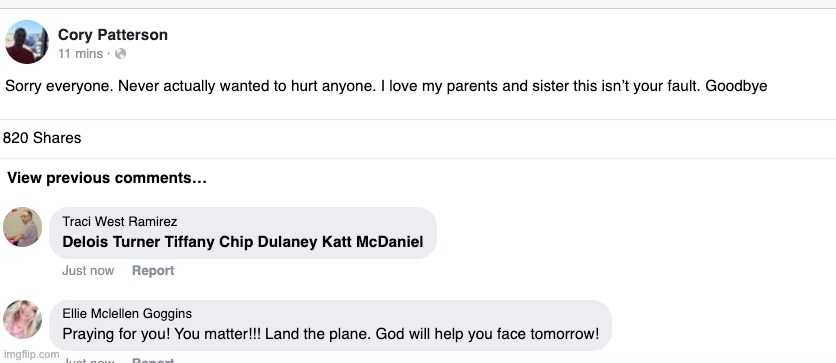This screenshot has width=836, height=363.
Task: Click Ellie Mclellen Goggins's commenter name
Action: point(127,314)
